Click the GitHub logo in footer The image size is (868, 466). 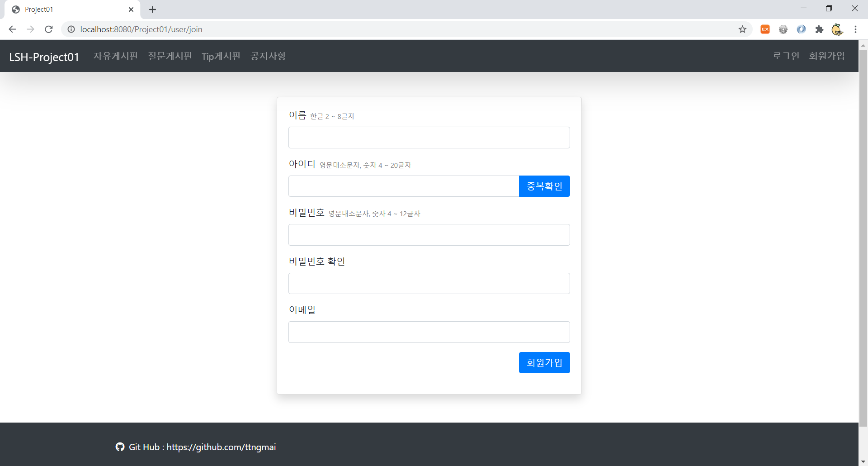click(120, 447)
